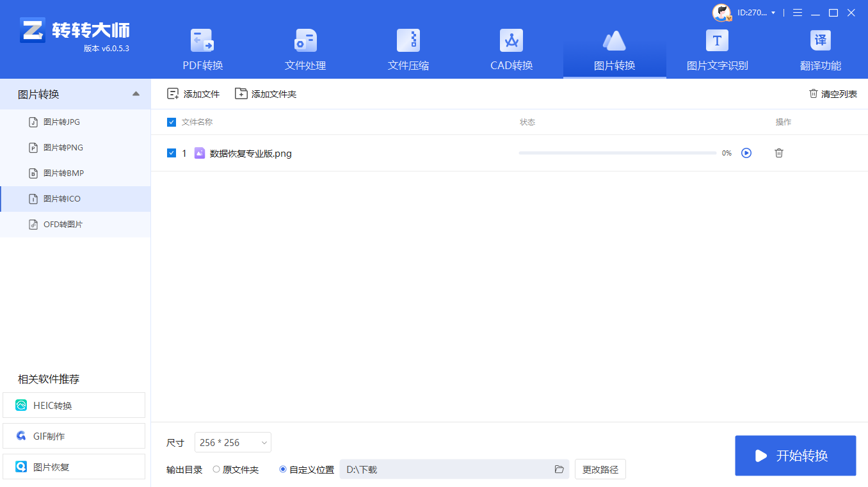Click the image file type icon beside 数据恢复专业版.png
Screen dimensions: 868x487
click(x=200, y=153)
